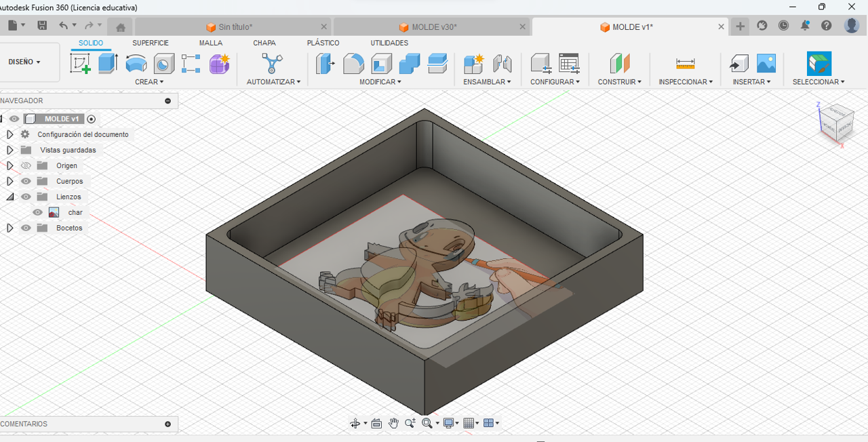Image resolution: width=868 pixels, height=442 pixels.
Task: Activate the Select paint tool icon
Action: (819, 64)
